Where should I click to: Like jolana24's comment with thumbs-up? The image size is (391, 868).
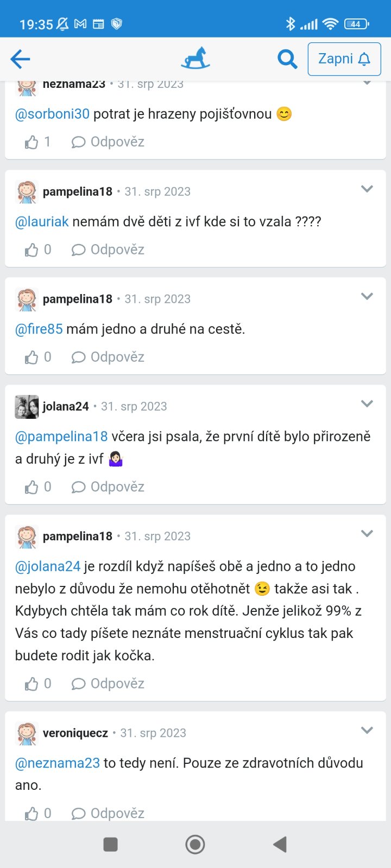click(x=31, y=487)
